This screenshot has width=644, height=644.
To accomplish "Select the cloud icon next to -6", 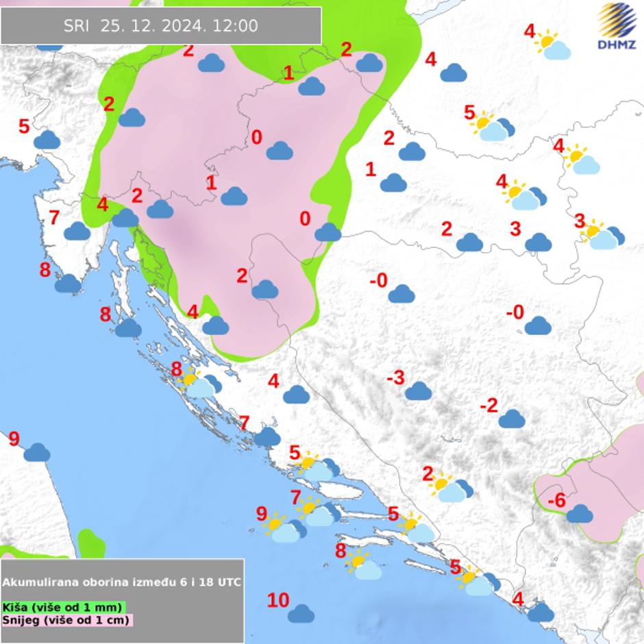I will pyautogui.click(x=580, y=513).
